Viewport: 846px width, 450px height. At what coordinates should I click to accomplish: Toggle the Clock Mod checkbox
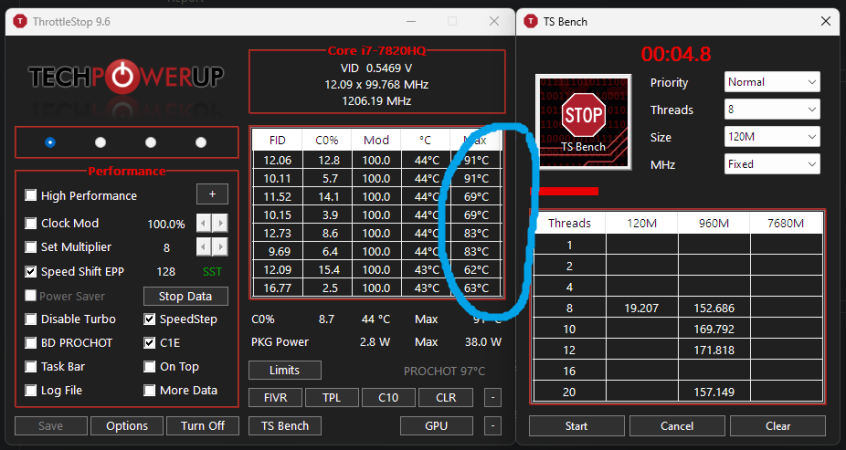[31, 223]
